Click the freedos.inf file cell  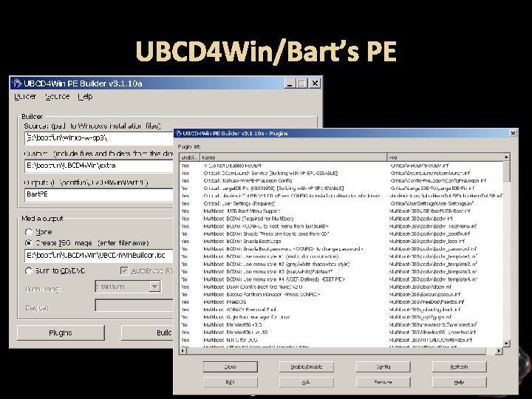[x=426, y=302]
